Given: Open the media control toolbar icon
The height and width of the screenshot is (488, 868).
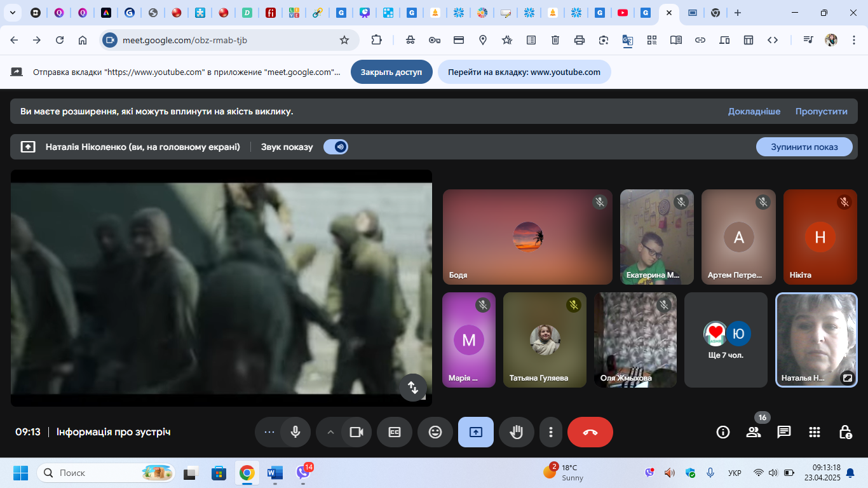Looking at the screenshot, I should coord(808,40).
